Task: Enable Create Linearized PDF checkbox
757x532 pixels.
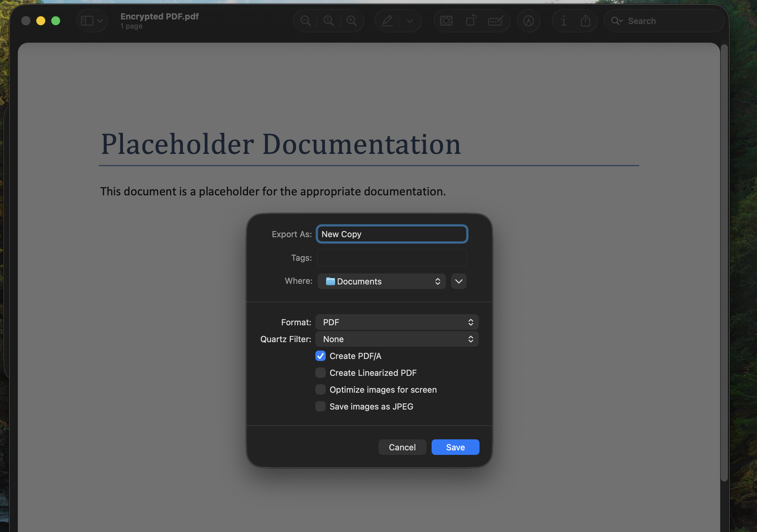Action: (x=320, y=373)
